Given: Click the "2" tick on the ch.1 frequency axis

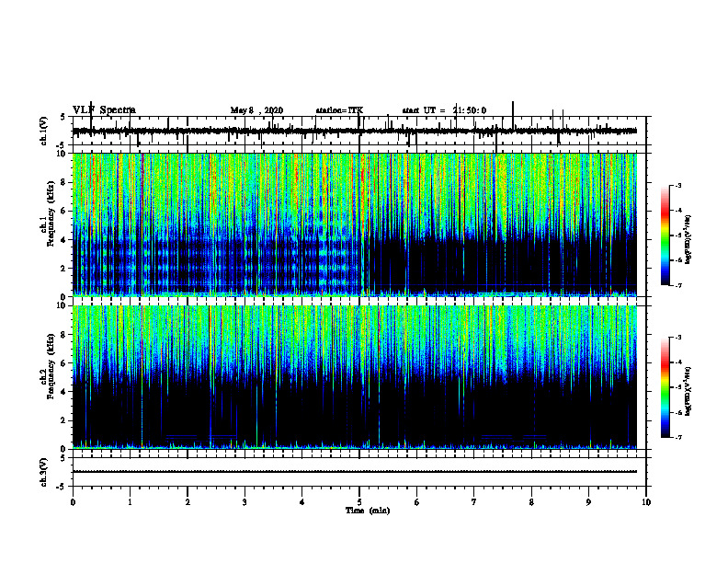Looking at the screenshot, I should [x=65, y=269].
